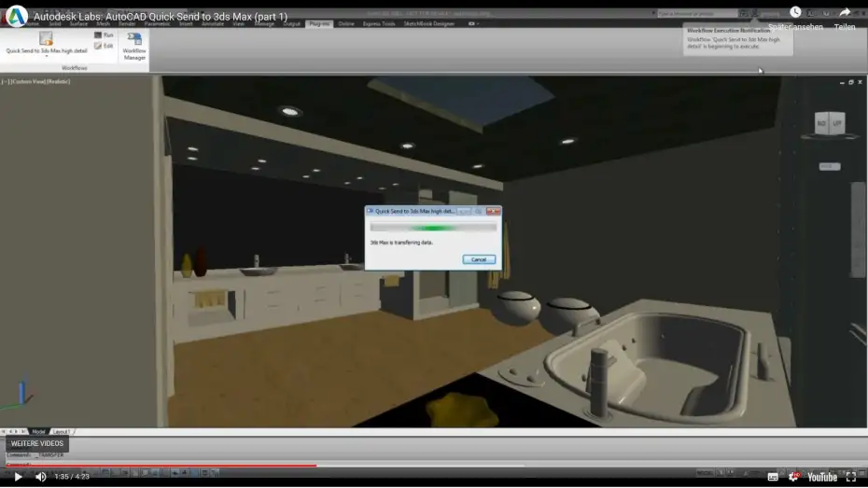
Task: Edit the selected workflow
Action: pyautogui.click(x=104, y=46)
